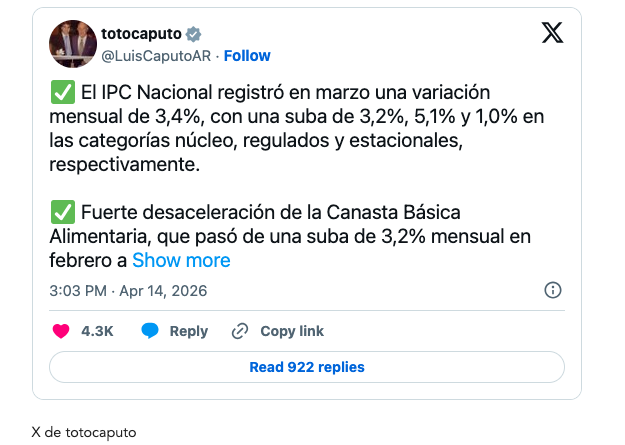Open totocaputo's profile picture
The height and width of the screenshot is (445, 625).
pos(70,43)
